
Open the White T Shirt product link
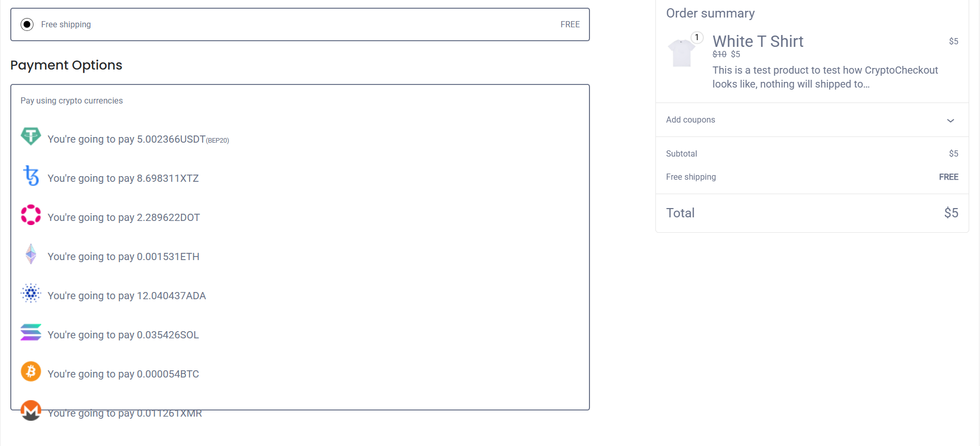click(x=757, y=41)
